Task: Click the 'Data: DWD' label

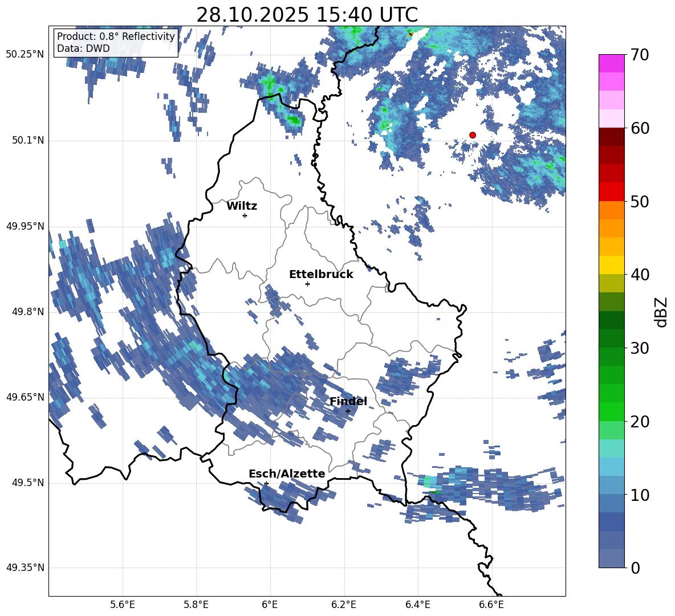Action: (83, 48)
